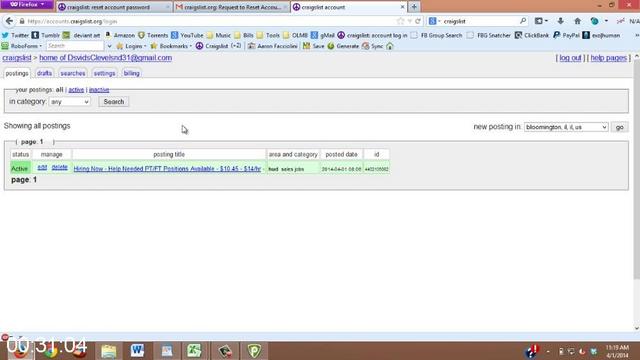Open the in category dropdown
This screenshot has height=360, width=640.
coord(69,102)
